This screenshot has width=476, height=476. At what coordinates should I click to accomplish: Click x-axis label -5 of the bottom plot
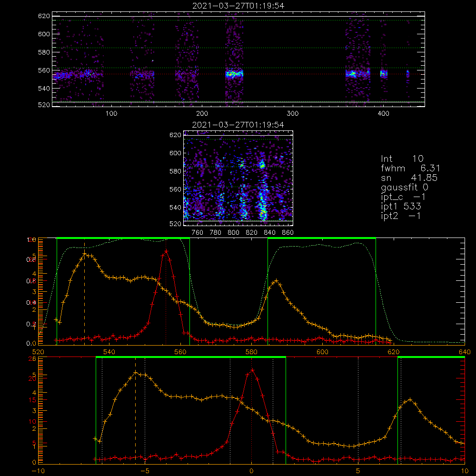pyautogui.click(x=145, y=471)
